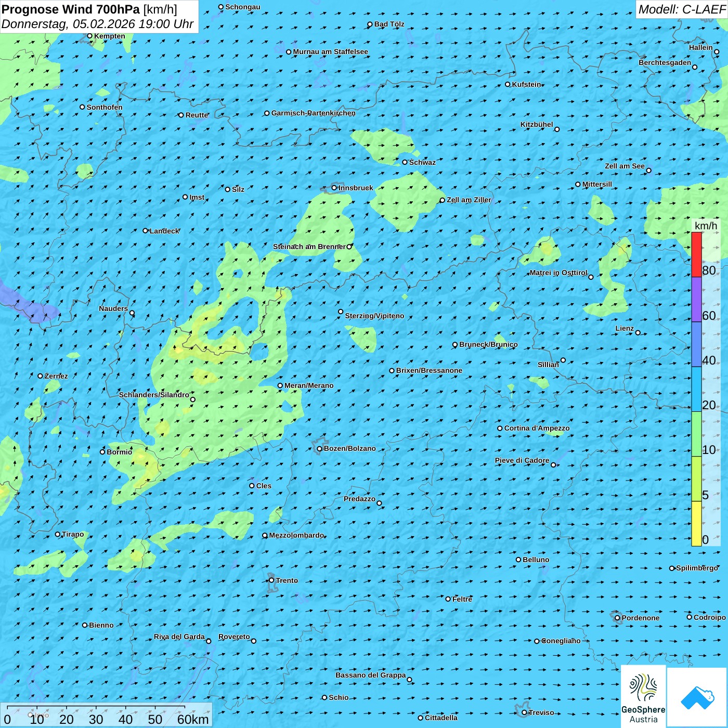Viewport: 728px width, 728px height.
Task: Click the purple 60 km/h legend swatch
Action: point(696,300)
